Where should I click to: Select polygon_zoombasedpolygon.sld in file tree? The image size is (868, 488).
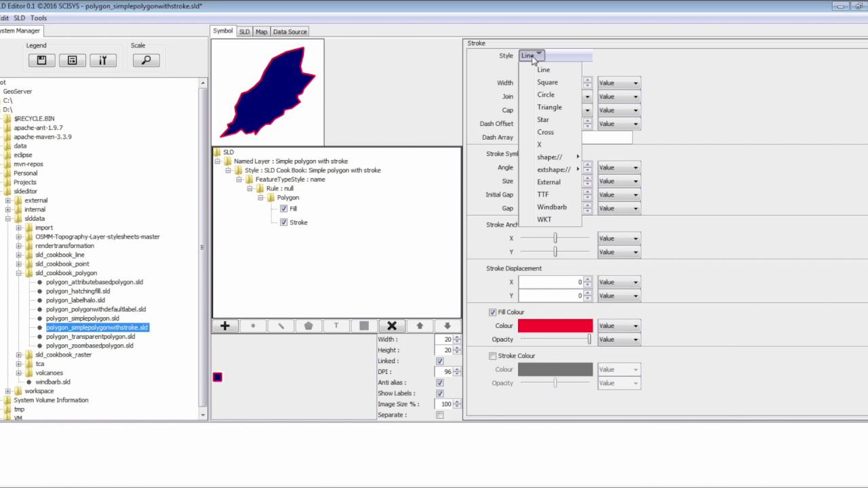coord(90,346)
